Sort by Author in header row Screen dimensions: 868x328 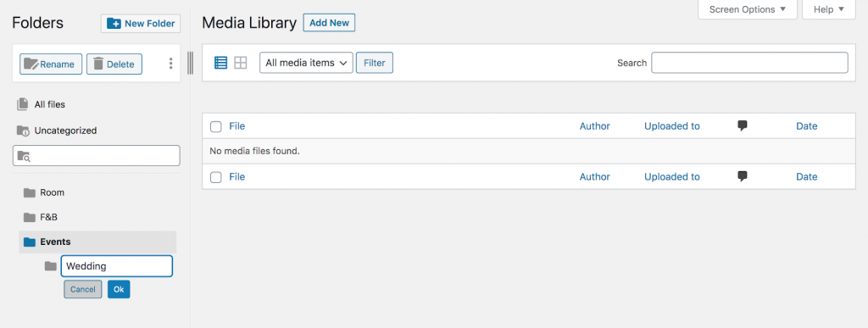(x=594, y=126)
